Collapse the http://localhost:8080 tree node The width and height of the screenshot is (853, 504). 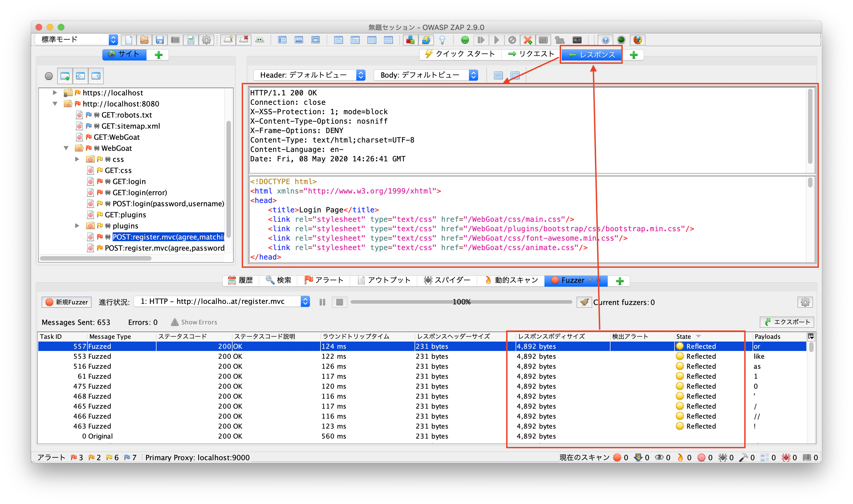(x=55, y=104)
